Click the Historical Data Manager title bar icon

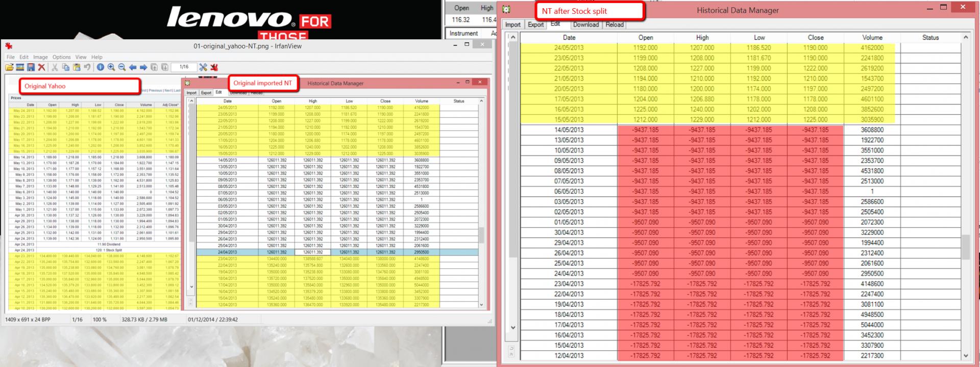[506, 9]
